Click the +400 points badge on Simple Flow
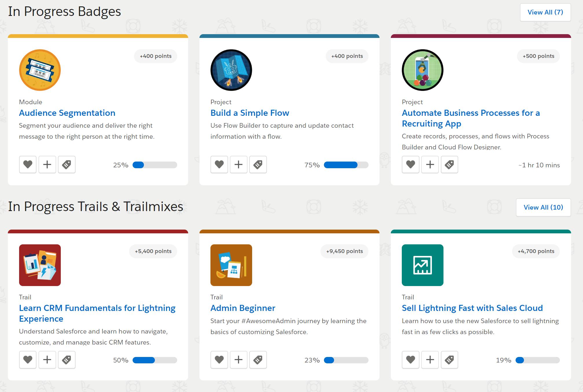 [x=347, y=56]
